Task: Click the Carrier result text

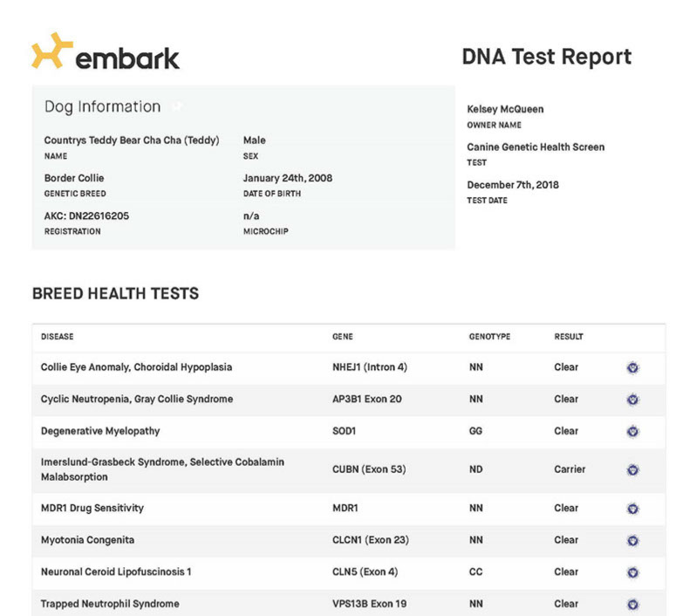Action: pos(570,469)
